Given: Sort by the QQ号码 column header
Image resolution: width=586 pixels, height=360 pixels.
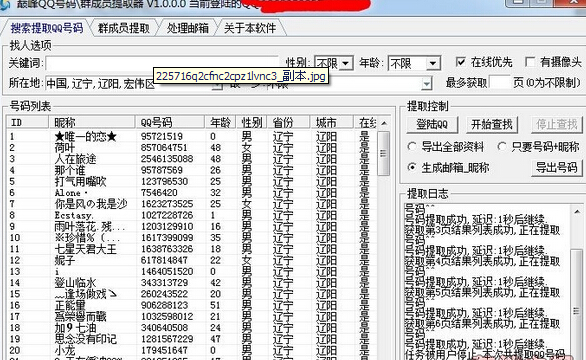Looking at the screenshot, I should tap(169, 122).
